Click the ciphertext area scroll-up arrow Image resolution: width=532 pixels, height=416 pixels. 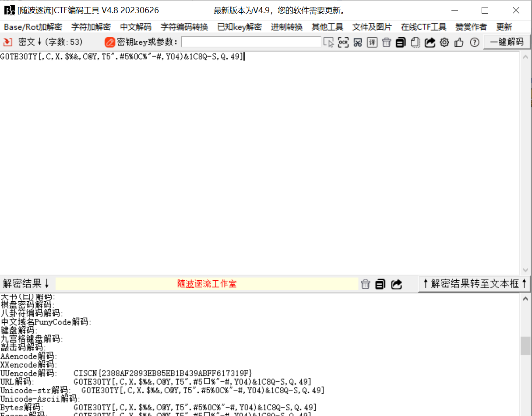click(x=526, y=57)
